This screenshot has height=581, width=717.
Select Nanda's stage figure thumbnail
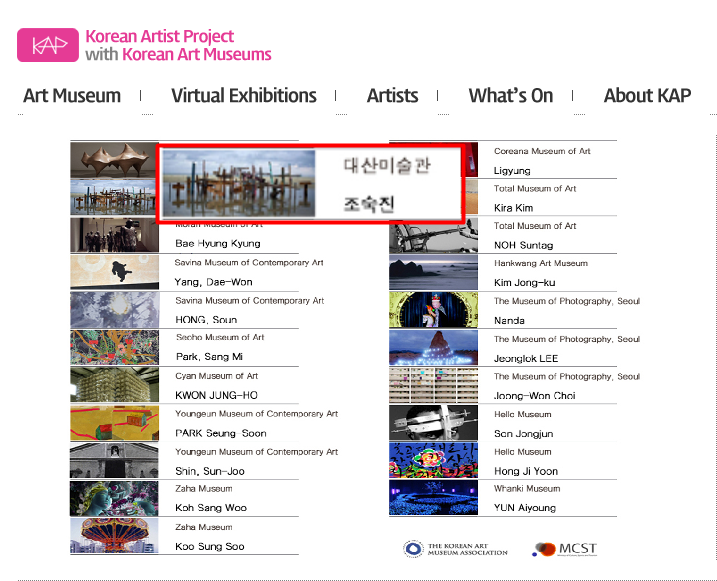click(x=433, y=310)
